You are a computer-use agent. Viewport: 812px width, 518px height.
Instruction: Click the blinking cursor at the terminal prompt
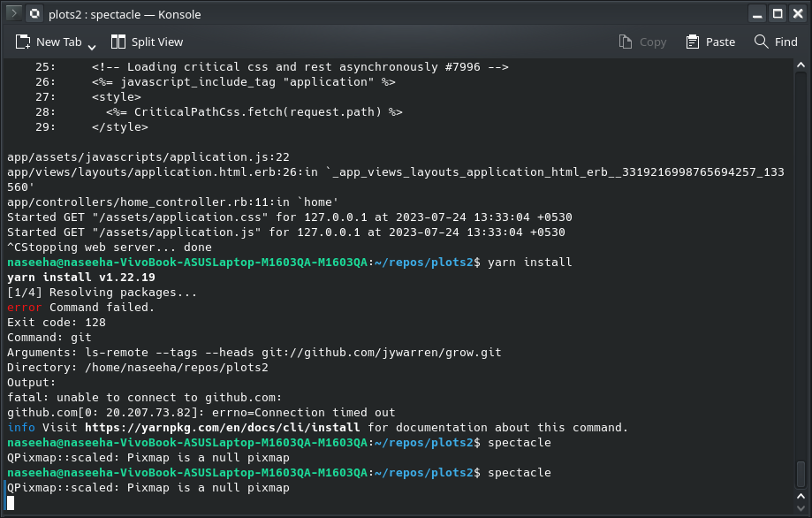click(x=10, y=502)
